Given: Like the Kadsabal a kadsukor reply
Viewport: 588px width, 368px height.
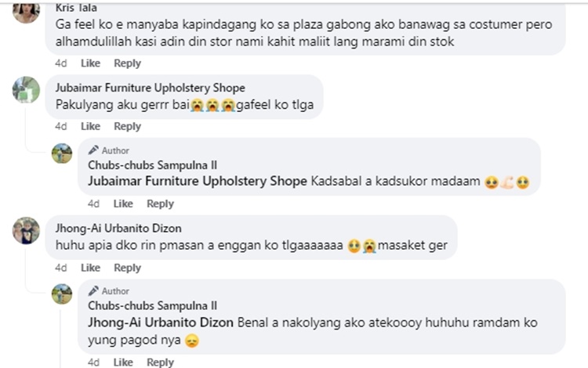Looking at the screenshot, I should [x=123, y=204].
